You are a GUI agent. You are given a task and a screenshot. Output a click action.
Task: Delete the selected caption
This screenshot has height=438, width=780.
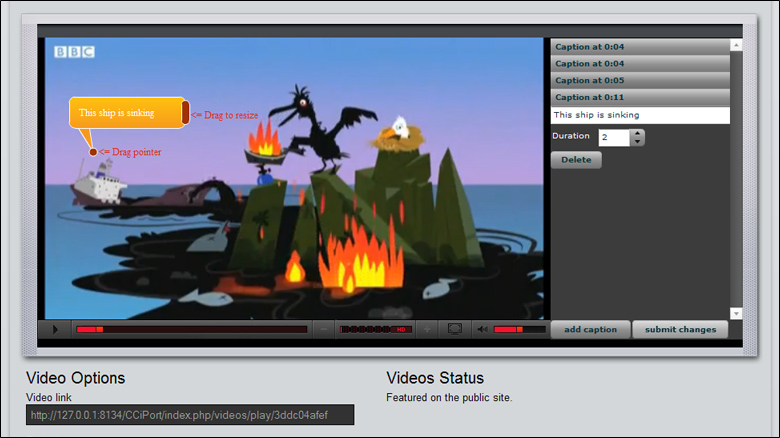click(576, 160)
